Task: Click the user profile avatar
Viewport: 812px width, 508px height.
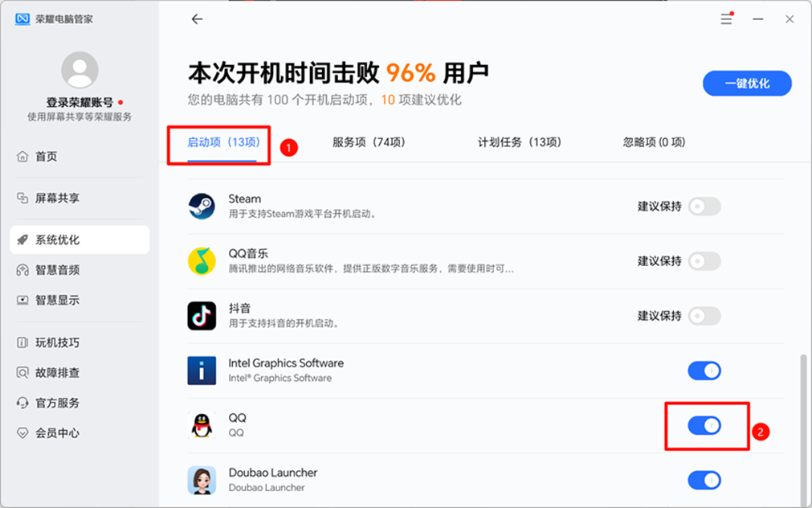Action: pos(80,70)
